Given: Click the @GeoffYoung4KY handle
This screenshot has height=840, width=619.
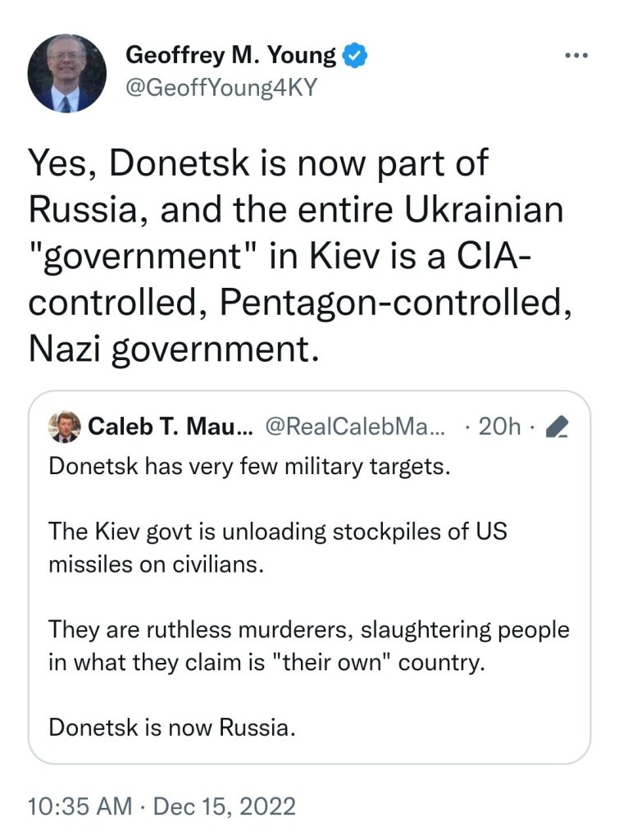Looking at the screenshot, I should pyautogui.click(x=220, y=88).
